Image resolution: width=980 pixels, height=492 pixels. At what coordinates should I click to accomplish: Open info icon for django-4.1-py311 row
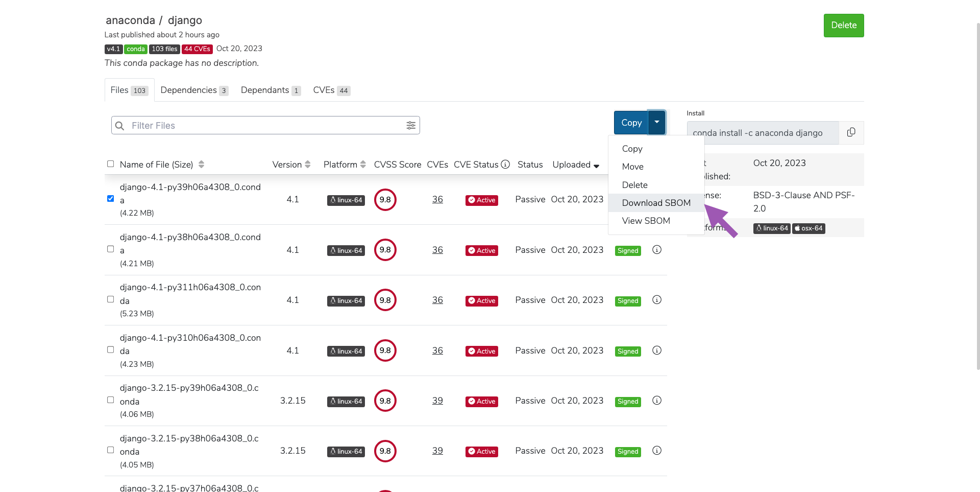[x=657, y=300]
